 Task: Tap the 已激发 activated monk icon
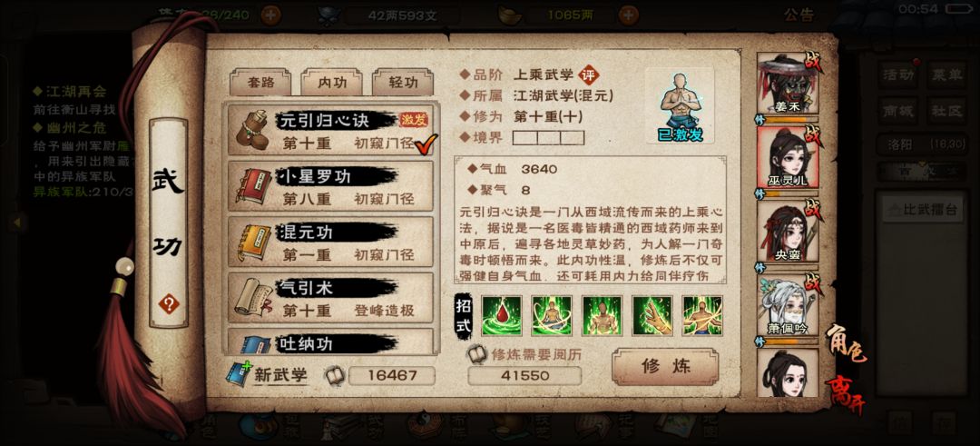[x=680, y=106]
